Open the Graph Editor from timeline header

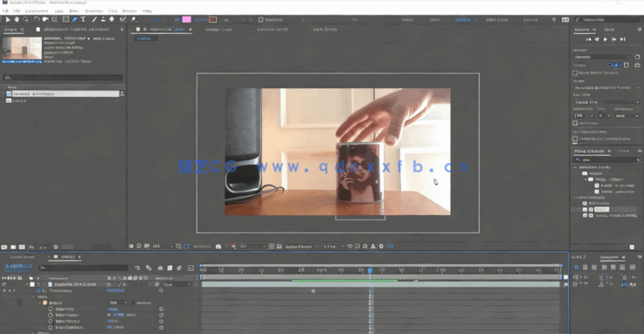[x=190, y=268]
